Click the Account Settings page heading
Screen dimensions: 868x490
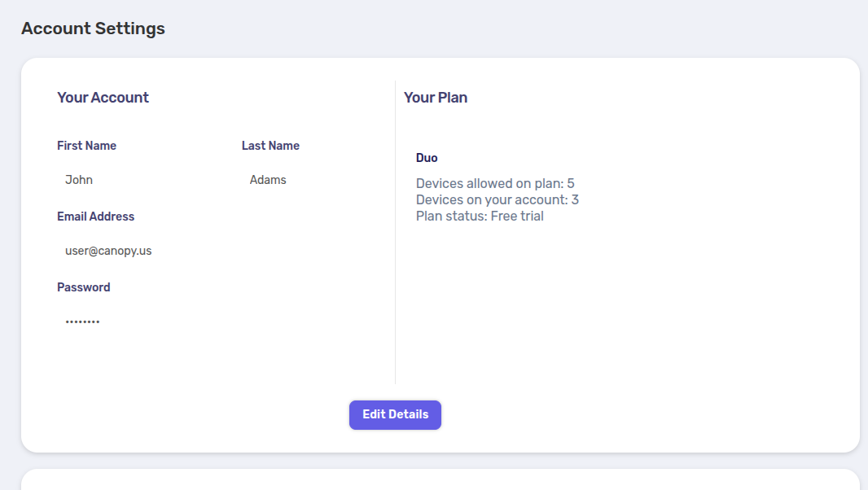(93, 28)
